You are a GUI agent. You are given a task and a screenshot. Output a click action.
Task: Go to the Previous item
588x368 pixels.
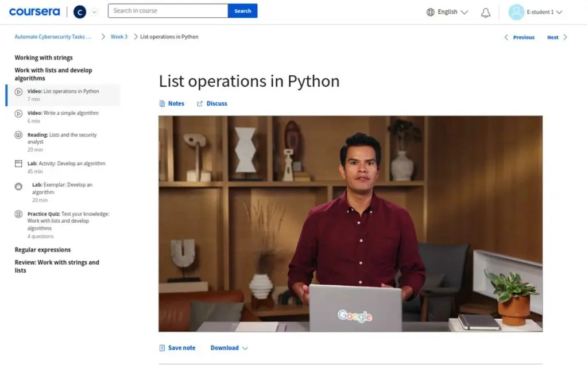524,37
